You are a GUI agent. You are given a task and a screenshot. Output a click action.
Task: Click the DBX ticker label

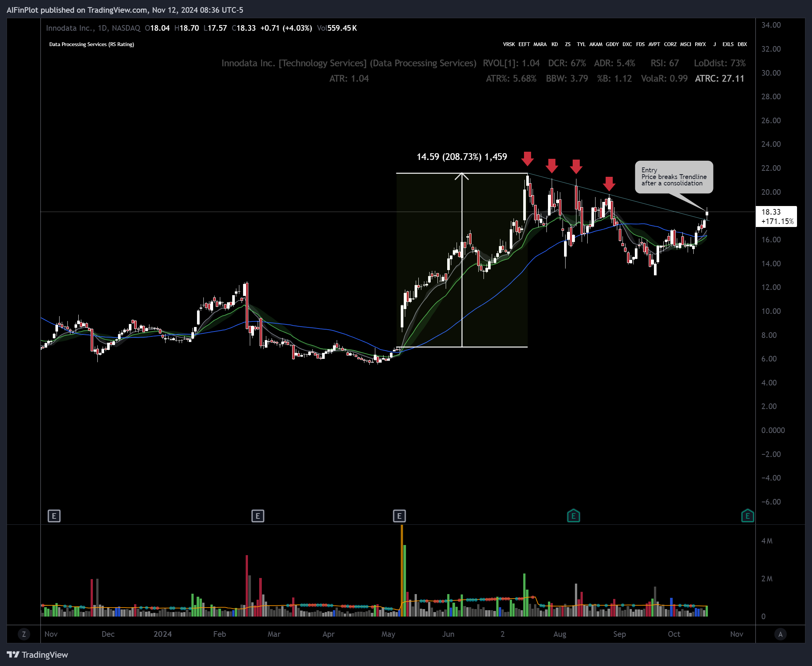point(742,44)
